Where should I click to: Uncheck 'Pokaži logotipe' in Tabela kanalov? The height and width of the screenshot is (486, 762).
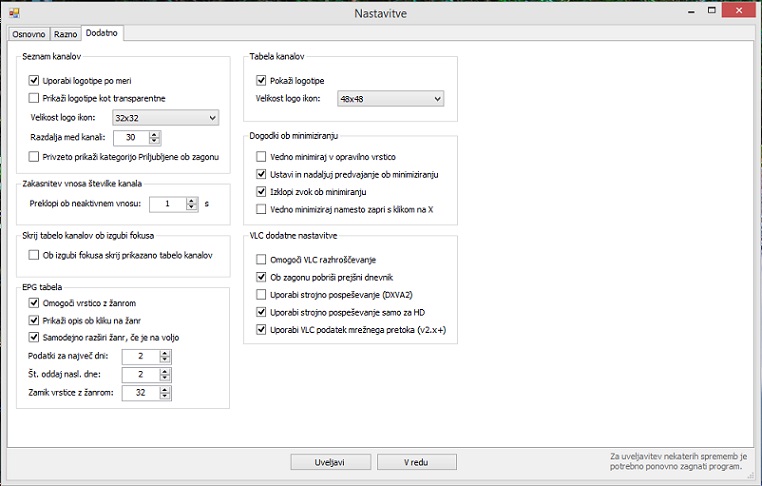262,80
